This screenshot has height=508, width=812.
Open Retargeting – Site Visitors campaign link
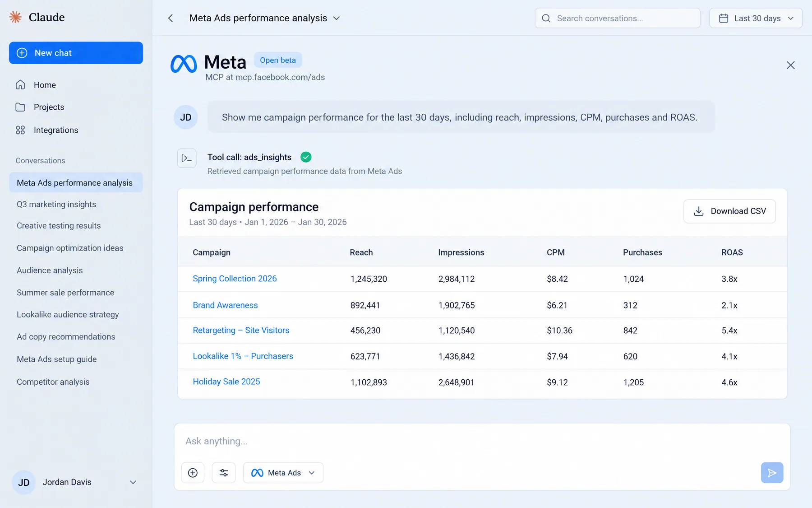[241, 330]
